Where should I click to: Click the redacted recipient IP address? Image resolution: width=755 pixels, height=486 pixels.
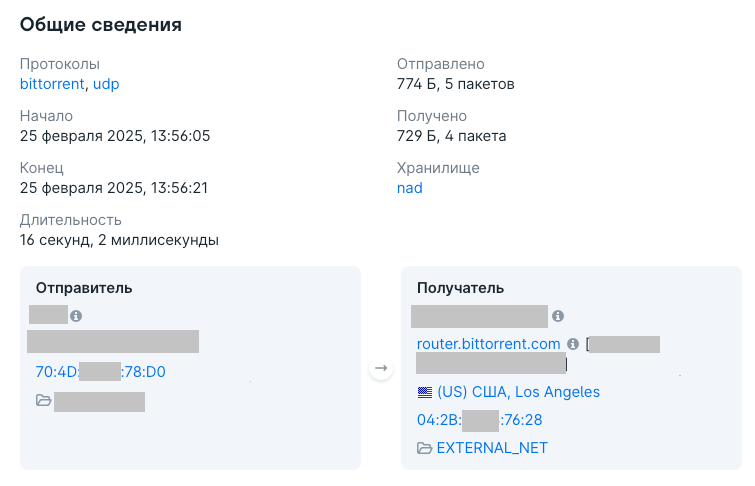(480, 316)
